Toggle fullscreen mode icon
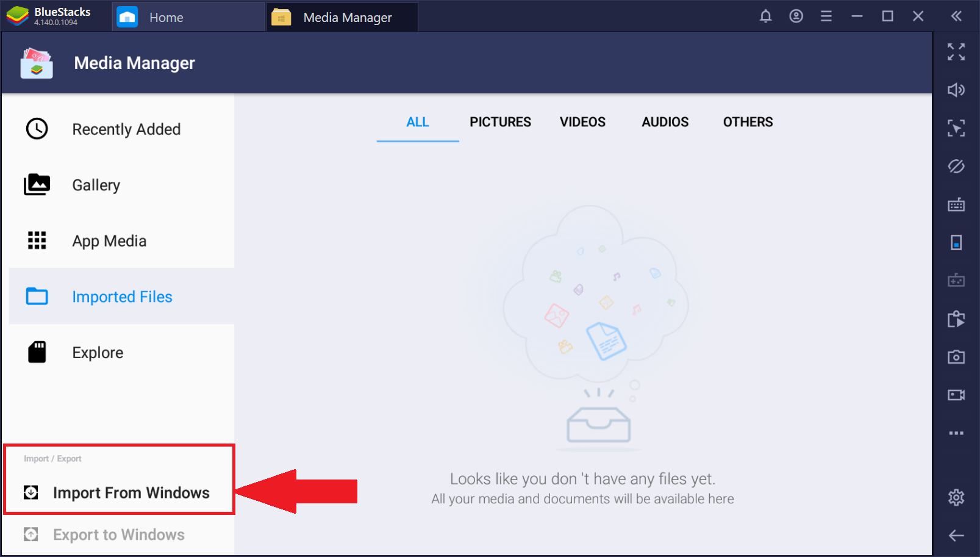The height and width of the screenshot is (557, 980). click(x=956, y=52)
